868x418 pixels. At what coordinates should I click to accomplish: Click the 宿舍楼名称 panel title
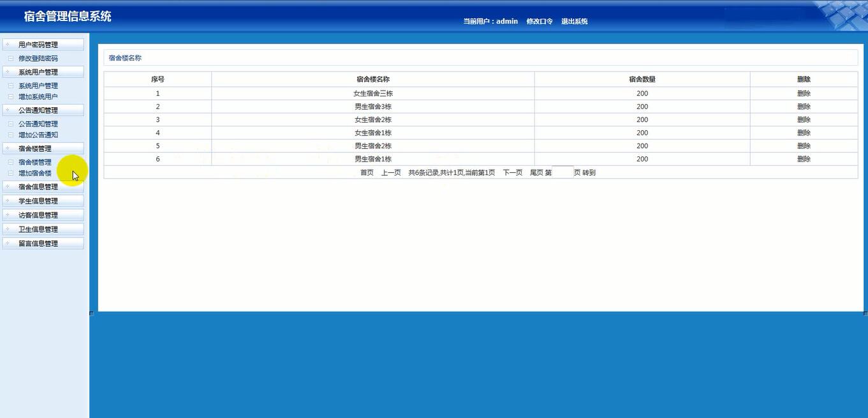click(x=125, y=58)
